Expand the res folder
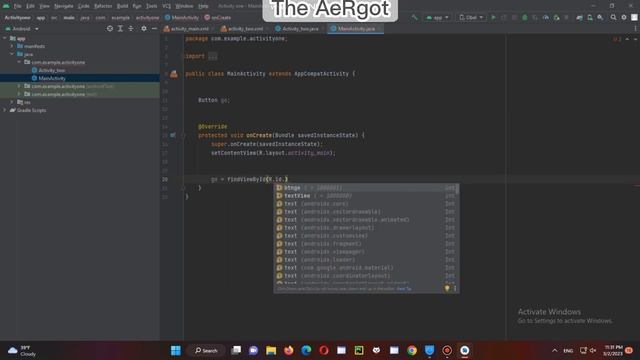 (12, 102)
